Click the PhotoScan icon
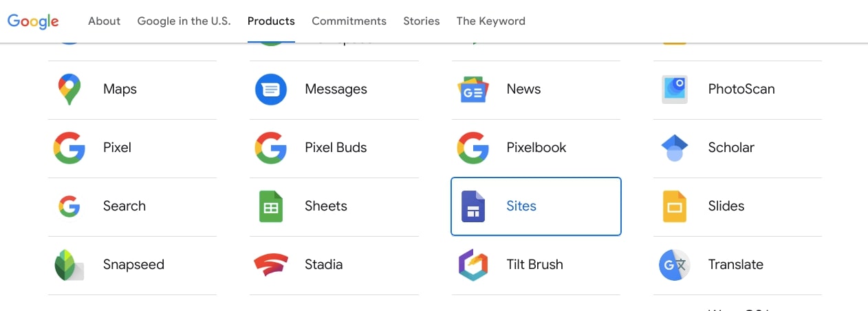Screen dimensions: 868x311 (x=674, y=89)
